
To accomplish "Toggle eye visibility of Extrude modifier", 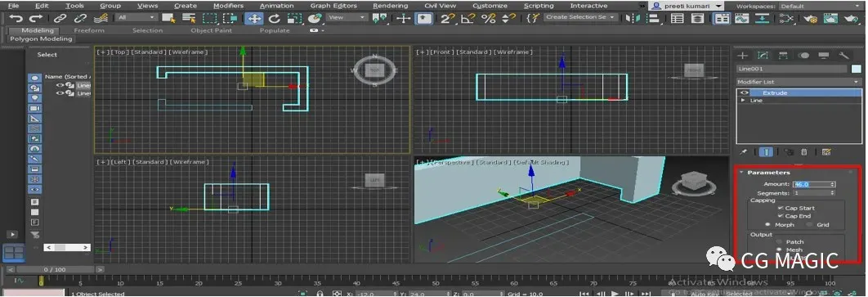I will [x=745, y=92].
